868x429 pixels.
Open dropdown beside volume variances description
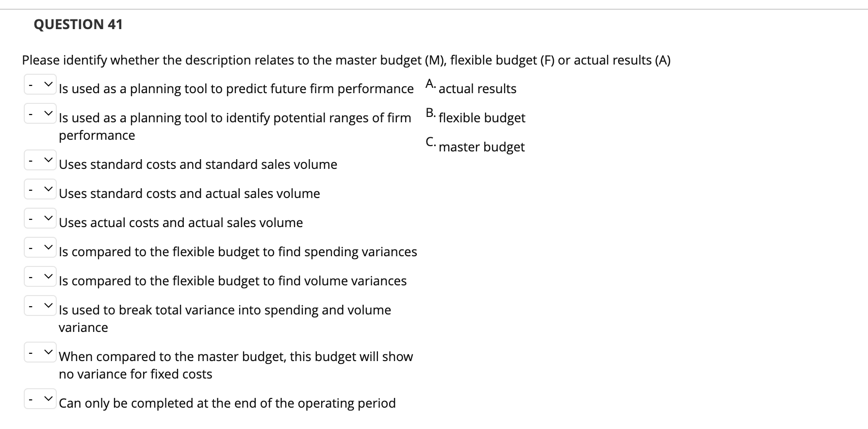[x=40, y=277]
